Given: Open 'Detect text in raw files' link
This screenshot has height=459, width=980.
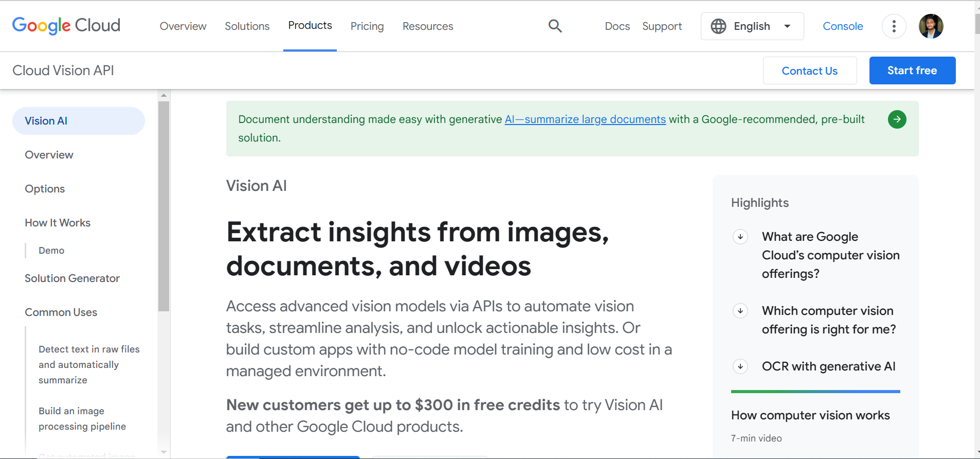Looking at the screenshot, I should 89,365.
